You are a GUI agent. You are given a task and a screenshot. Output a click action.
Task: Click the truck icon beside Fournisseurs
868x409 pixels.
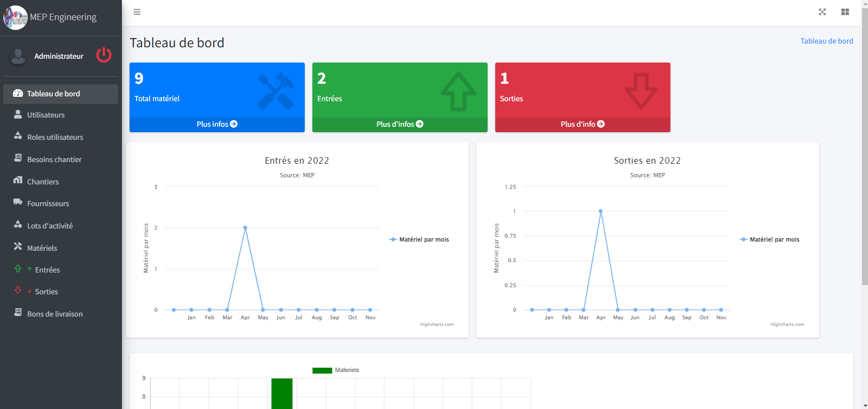[18, 203]
